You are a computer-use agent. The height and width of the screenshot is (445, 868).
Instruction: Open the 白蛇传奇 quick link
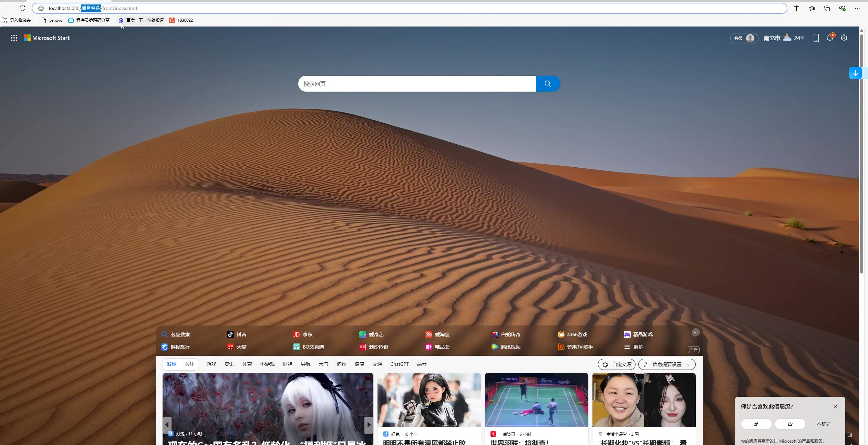(x=506, y=334)
